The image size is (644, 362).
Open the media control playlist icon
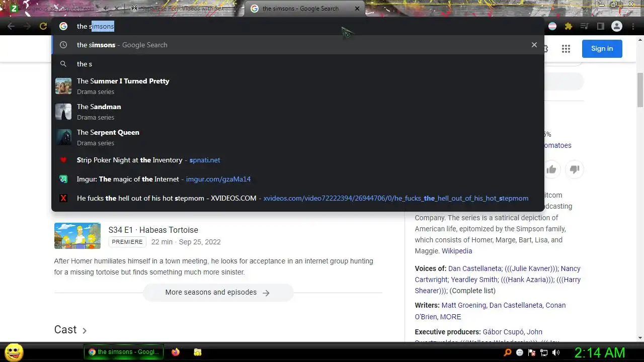(585, 26)
